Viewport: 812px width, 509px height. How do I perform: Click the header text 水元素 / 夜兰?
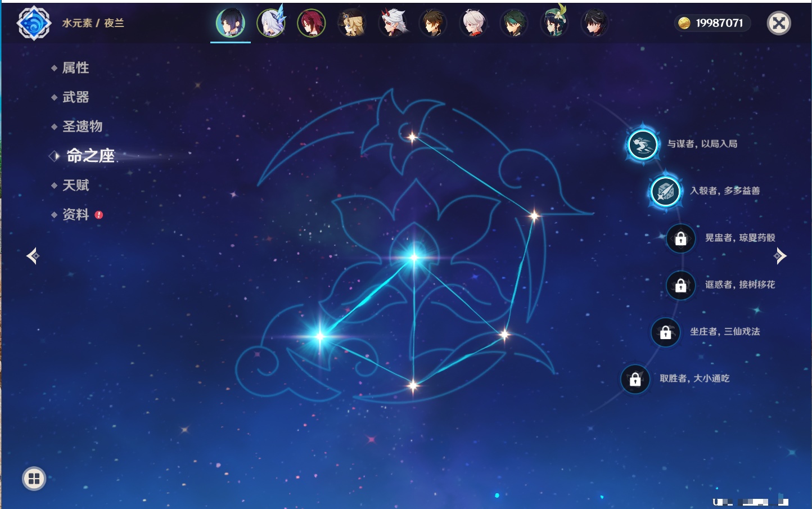pyautogui.click(x=93, y=23)
